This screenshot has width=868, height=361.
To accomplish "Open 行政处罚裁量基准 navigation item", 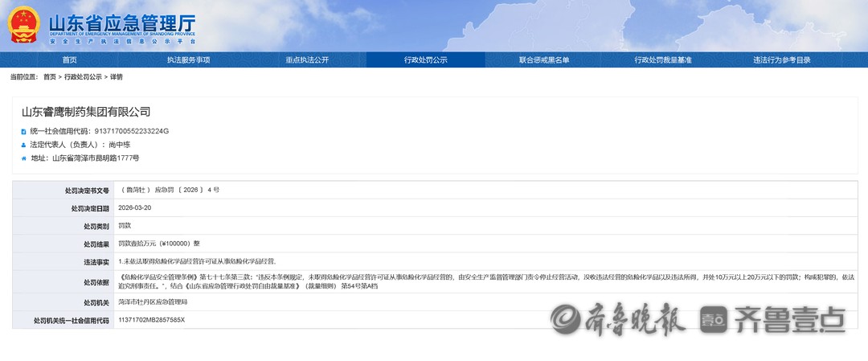I will 662,60.
